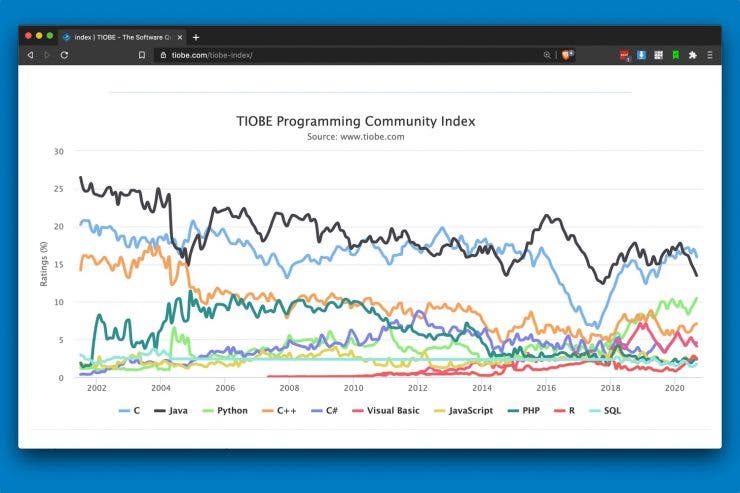Click the '2016' x-axis label

tap(546, 388)
